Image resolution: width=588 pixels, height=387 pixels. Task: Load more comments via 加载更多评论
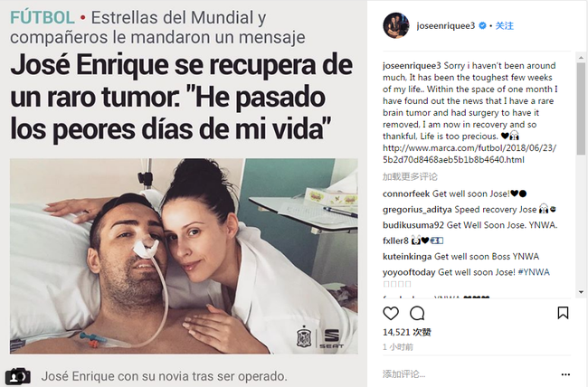[x=410, y=176]
